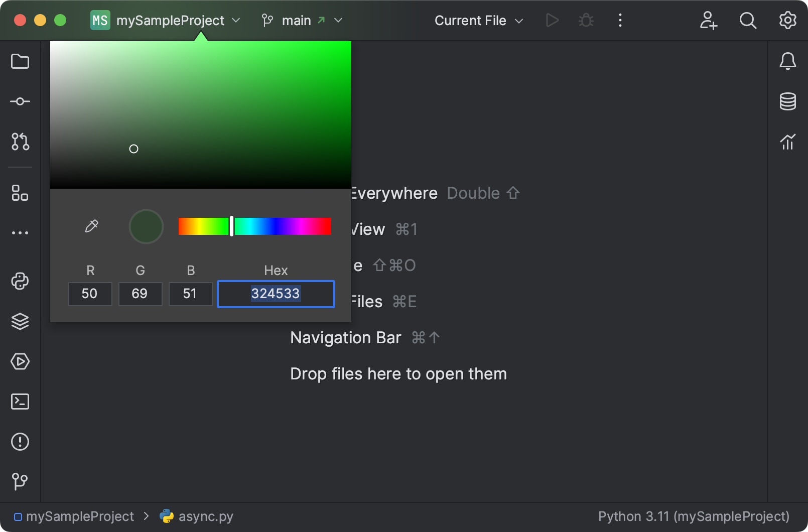Select the Hex color input field
Image resolution: width=808 pixels, height=532 pixels.
click(x=276, y=294)
